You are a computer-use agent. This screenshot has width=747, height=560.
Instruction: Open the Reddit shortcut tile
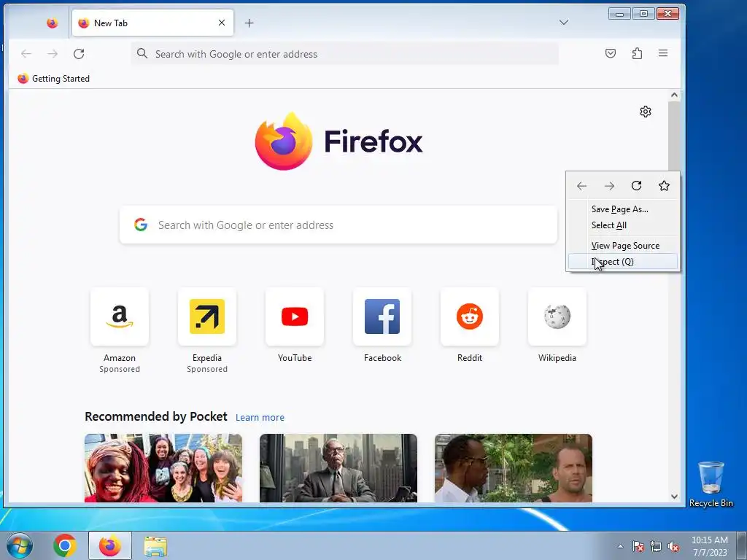pos(470,316)
